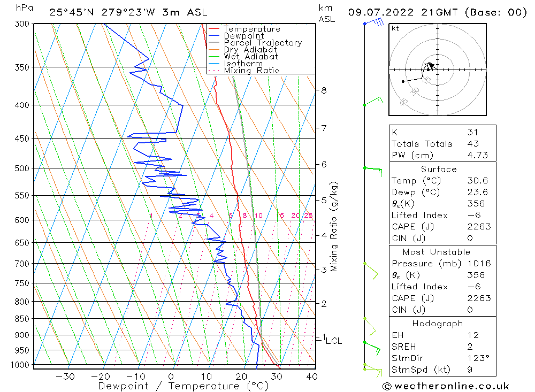Viewport: 535px width, 392px height.
Task: Click the Surface section heading
Action: click(439, 169)
